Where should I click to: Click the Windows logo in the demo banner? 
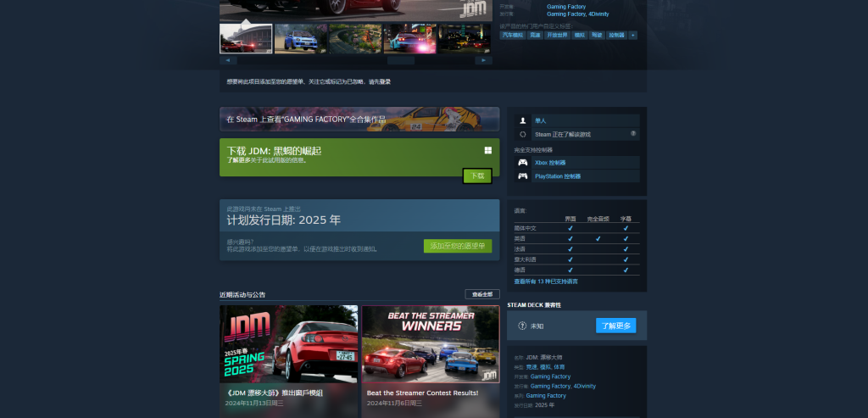point(488,150)
